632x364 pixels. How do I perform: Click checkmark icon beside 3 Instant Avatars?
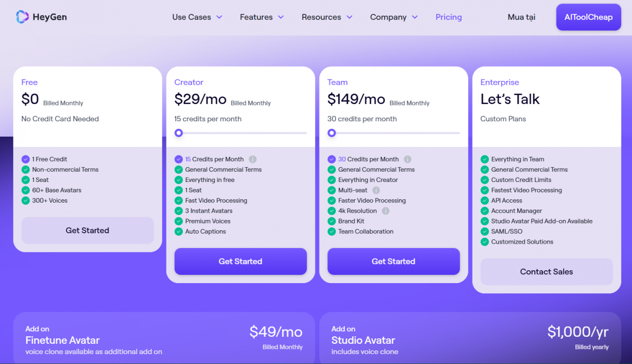pyautogui.click(x=179, y=211)
